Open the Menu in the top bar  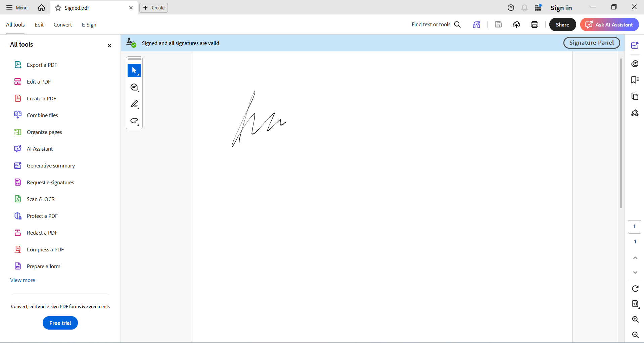[x=16, y=7]
